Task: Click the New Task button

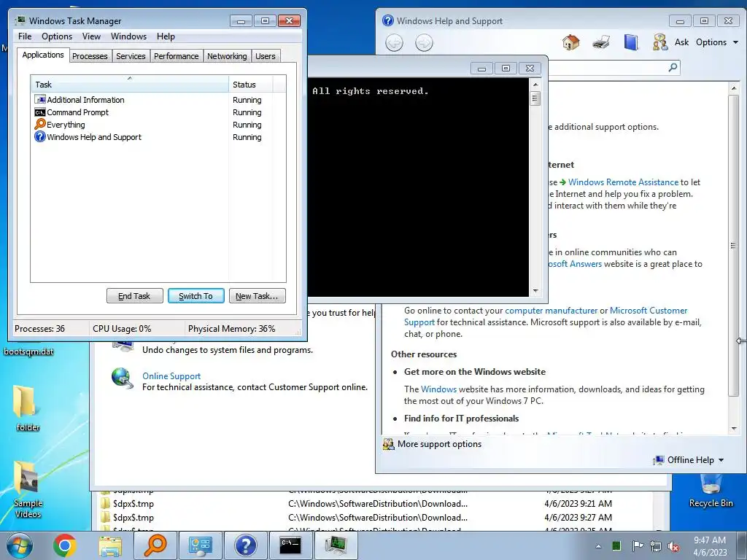Action: 258,296
